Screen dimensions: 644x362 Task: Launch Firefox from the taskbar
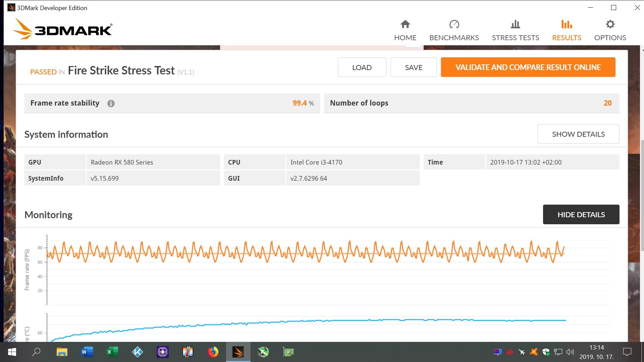[213, 352]
